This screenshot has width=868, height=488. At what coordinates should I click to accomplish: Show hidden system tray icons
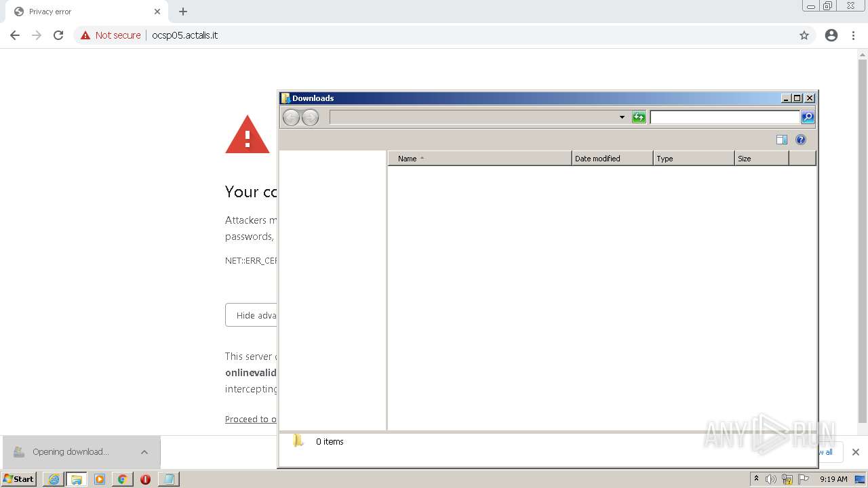[756, 479]
